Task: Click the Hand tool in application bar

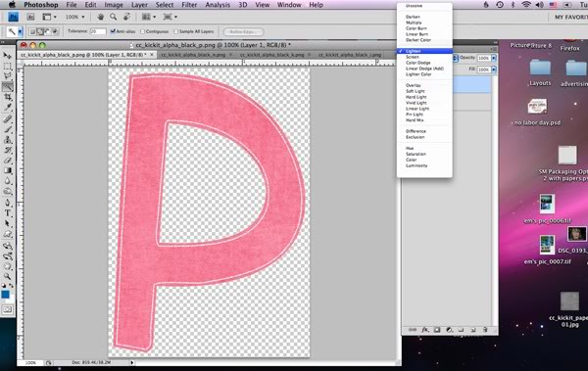Action: click(101, 17)
